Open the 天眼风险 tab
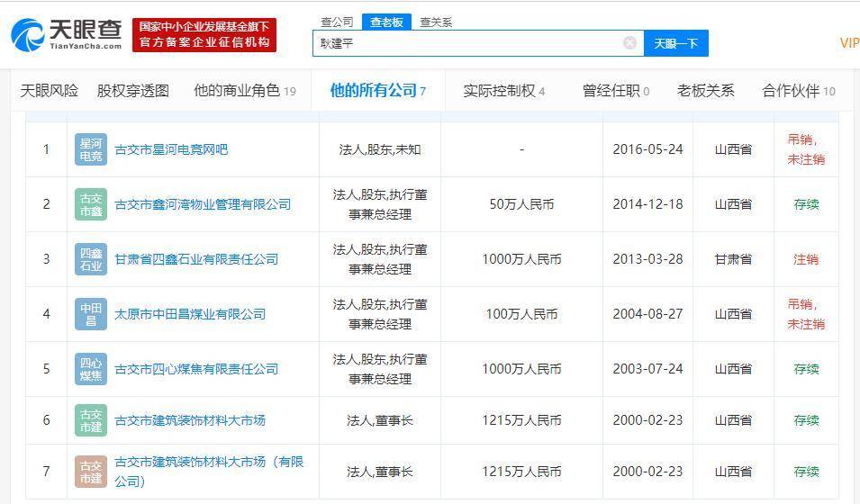This screenshot has height=504, width=860. pyautogui.click(x=50, y=91)
